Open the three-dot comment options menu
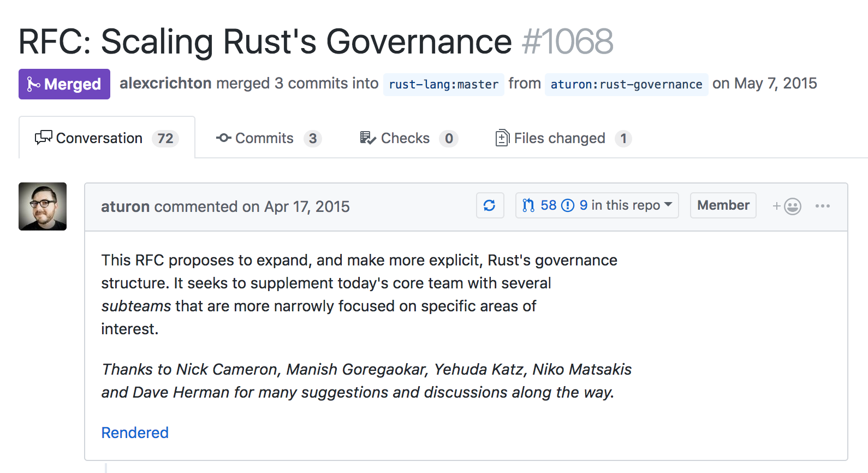 822,206
